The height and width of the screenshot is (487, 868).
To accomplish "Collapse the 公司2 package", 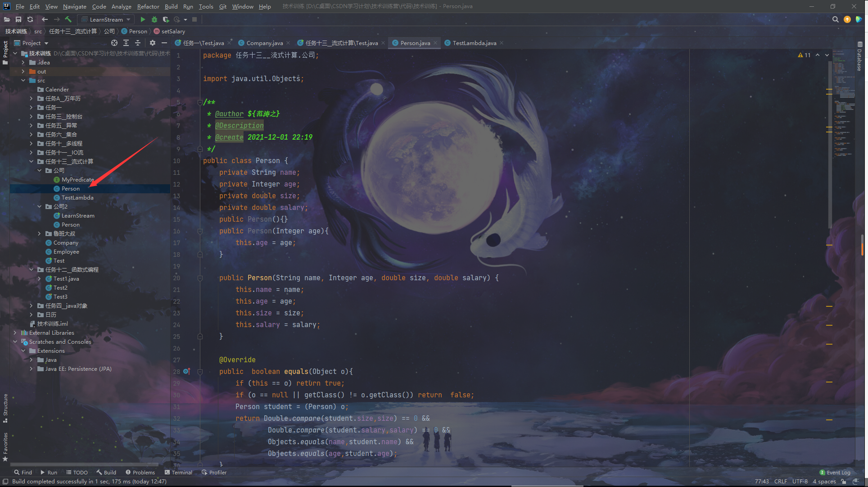I will [39, 206].
